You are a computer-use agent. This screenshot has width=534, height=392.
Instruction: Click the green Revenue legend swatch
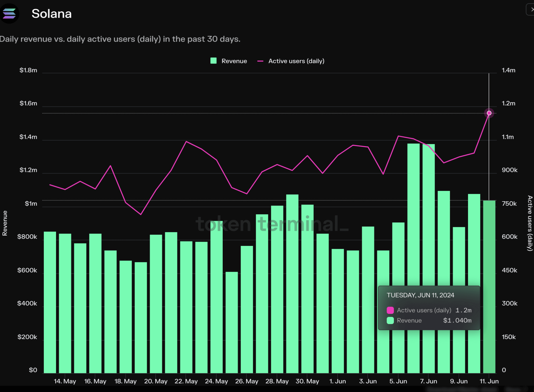click(x=214, y=61)
